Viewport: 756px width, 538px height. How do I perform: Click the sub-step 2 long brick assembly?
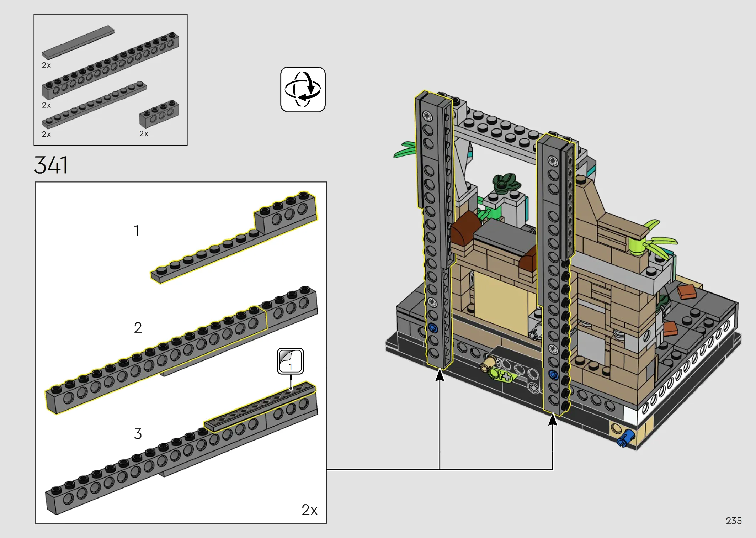(x=181, y=350)
